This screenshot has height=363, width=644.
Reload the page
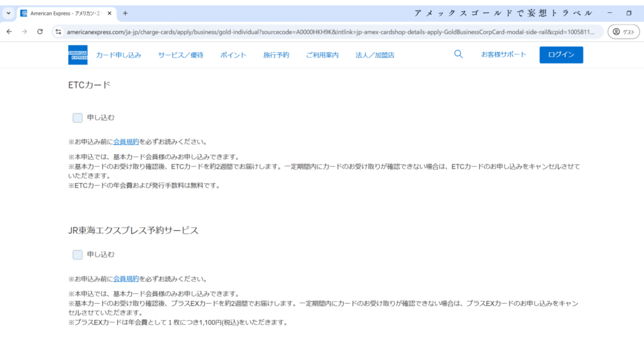(40, 32)
